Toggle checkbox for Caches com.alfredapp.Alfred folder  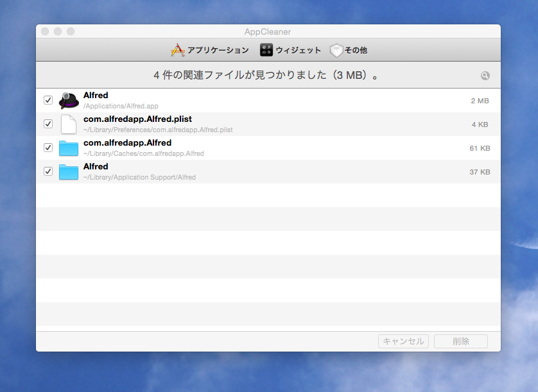pos(48,148)
